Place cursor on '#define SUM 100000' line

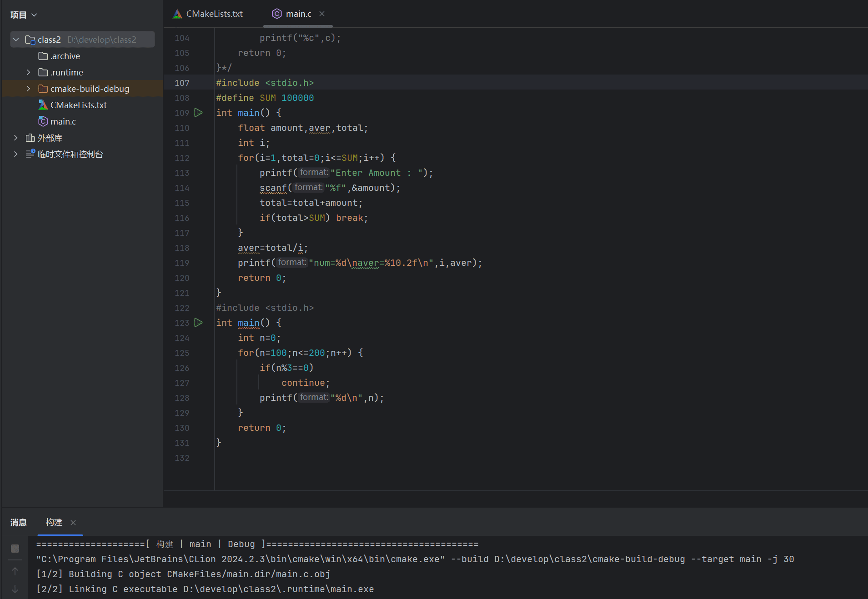(265, 98)
